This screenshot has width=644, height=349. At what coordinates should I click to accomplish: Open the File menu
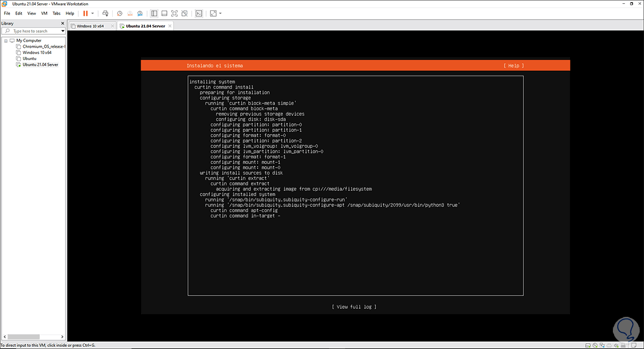coord(7,13)
